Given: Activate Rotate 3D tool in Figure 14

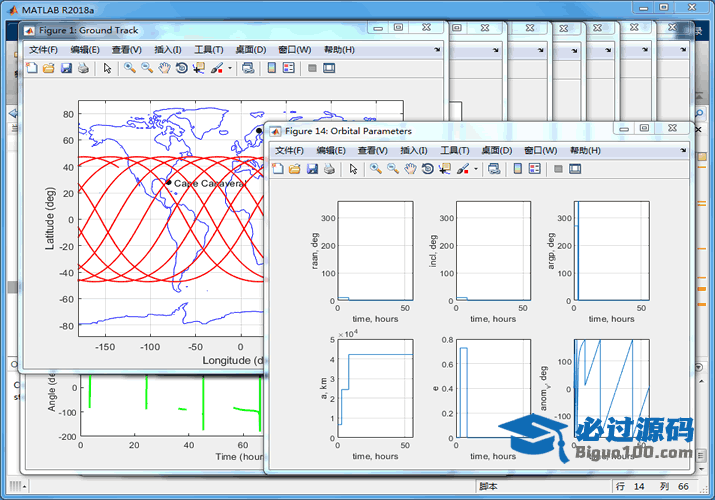Looking at the screenshot, I should (x=427, y=169).
